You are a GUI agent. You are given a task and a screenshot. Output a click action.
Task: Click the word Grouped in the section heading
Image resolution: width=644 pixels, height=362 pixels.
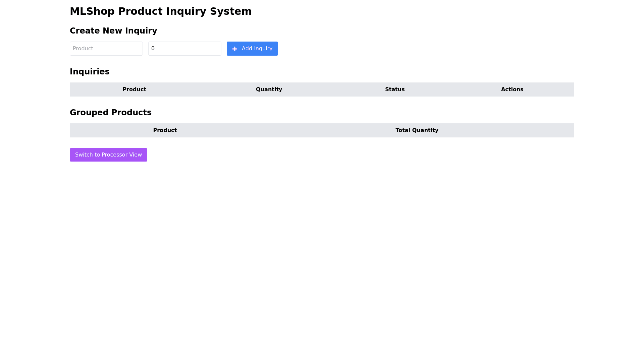pos(89,113)
